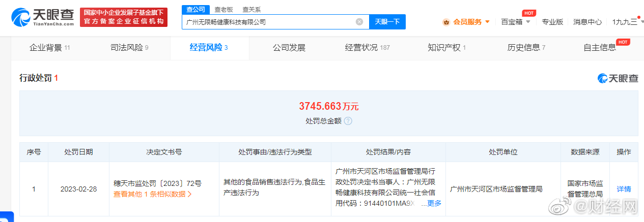644x222 pixels.
Task: Click the 2023-02-28 penalty date cell
Action: point(78,189)
